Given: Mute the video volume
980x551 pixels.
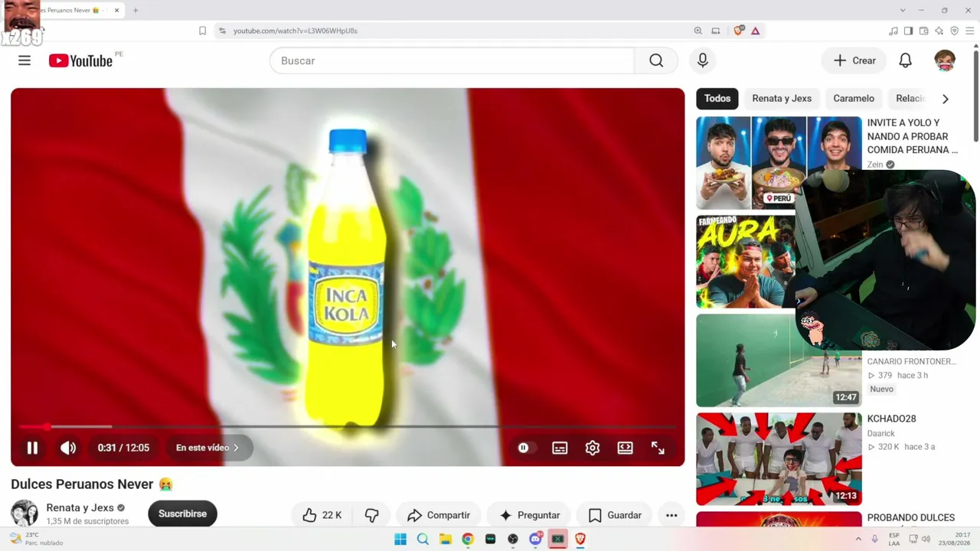Looking at the screenshot, I should (68, 448).
